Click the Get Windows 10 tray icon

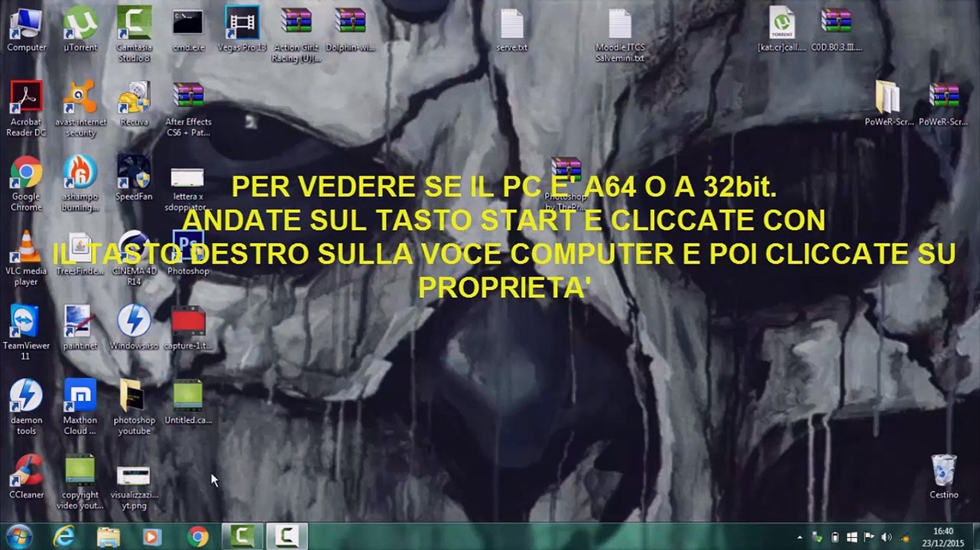point(852,537)
